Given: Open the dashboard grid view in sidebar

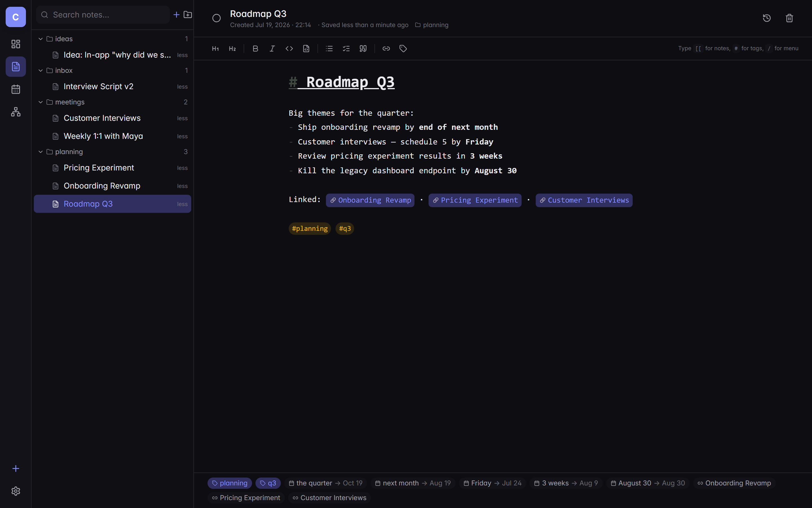Looking at the screenshot, I should tap(16, 44).
